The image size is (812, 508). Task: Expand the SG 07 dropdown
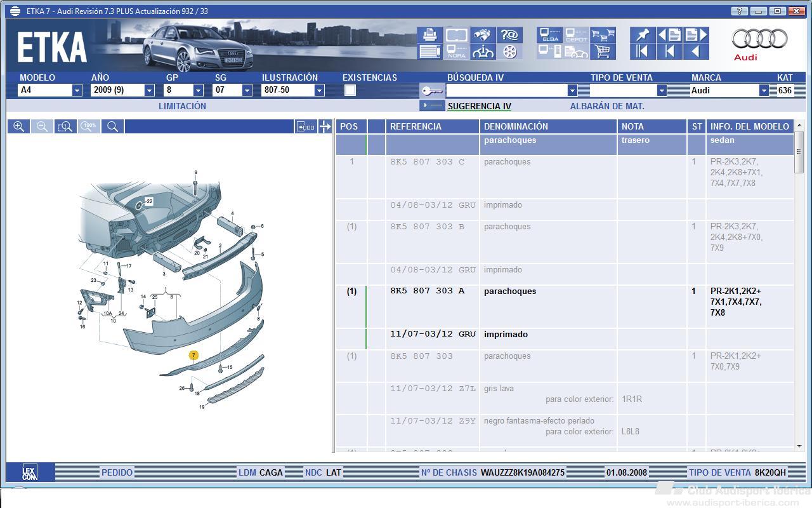click(x=247, y=90)
